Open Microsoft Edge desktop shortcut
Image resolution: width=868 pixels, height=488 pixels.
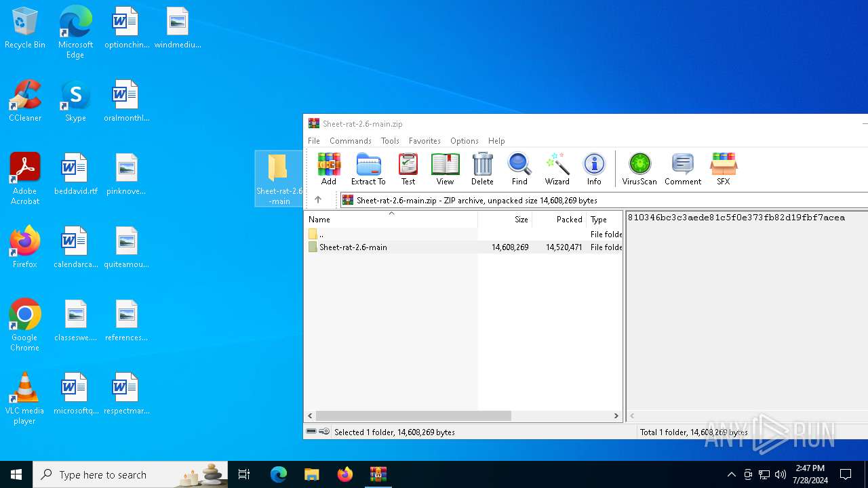coord(75,32)
